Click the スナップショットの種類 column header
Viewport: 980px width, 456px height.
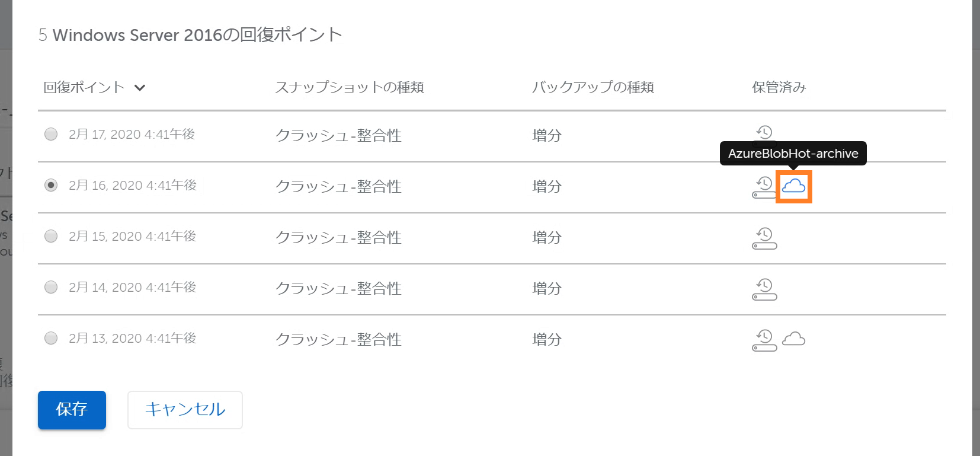pos(349,87)
